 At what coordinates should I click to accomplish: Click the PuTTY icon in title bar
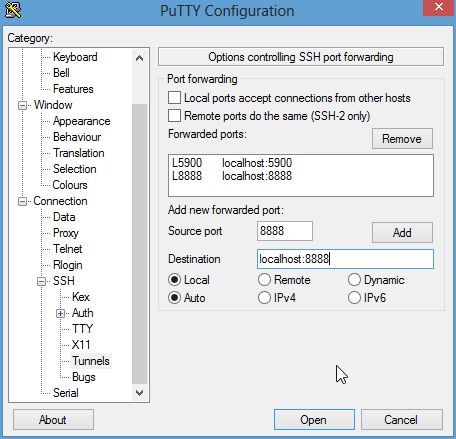(13, 10)
